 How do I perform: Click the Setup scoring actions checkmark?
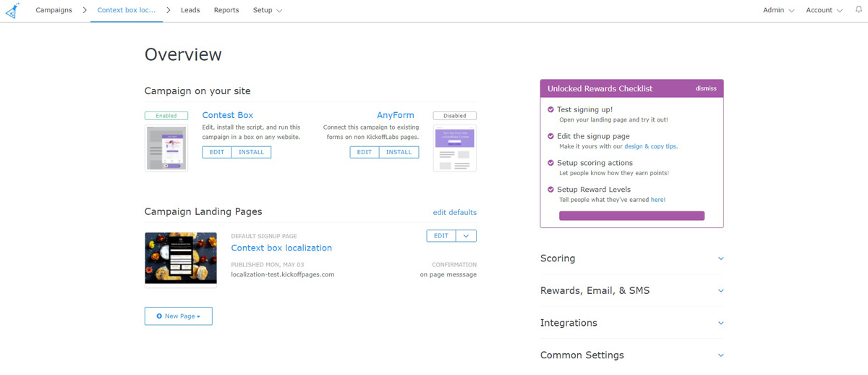point(550,163)
